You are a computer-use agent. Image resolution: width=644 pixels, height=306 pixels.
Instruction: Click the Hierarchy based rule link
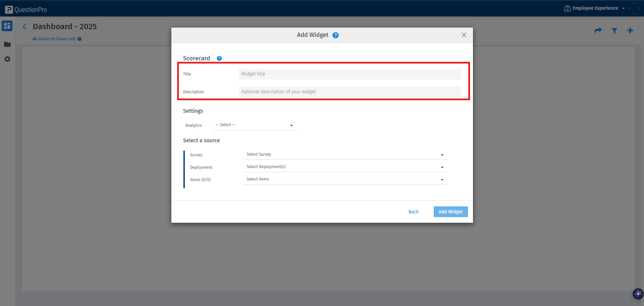point(56,39)
